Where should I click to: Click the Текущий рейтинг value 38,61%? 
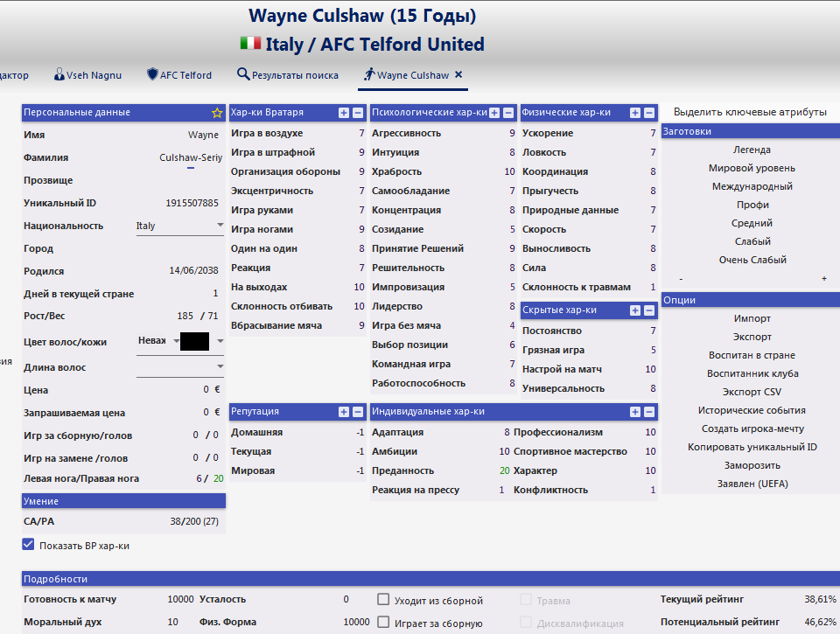coord(820,599)
